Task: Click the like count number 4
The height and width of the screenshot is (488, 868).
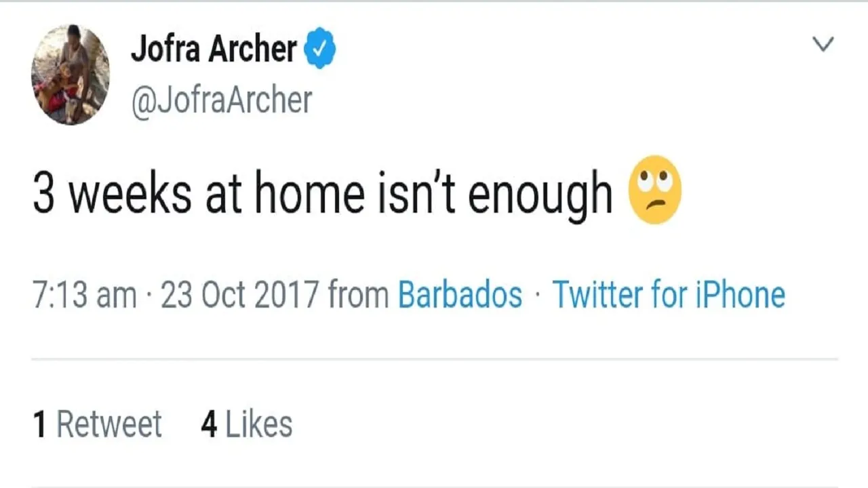Action: coord(209,424)
